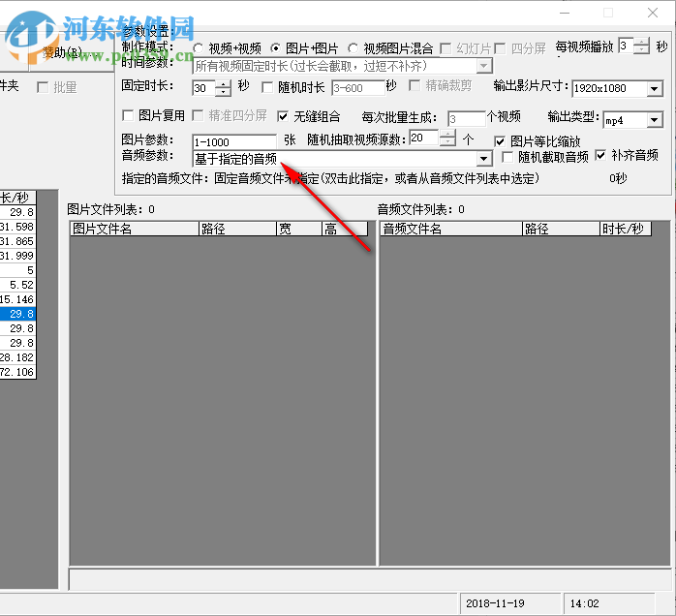Enable 随机截取音频 checkbox
The height and width of the screenshot is (616, 676).
pos(507,157)
